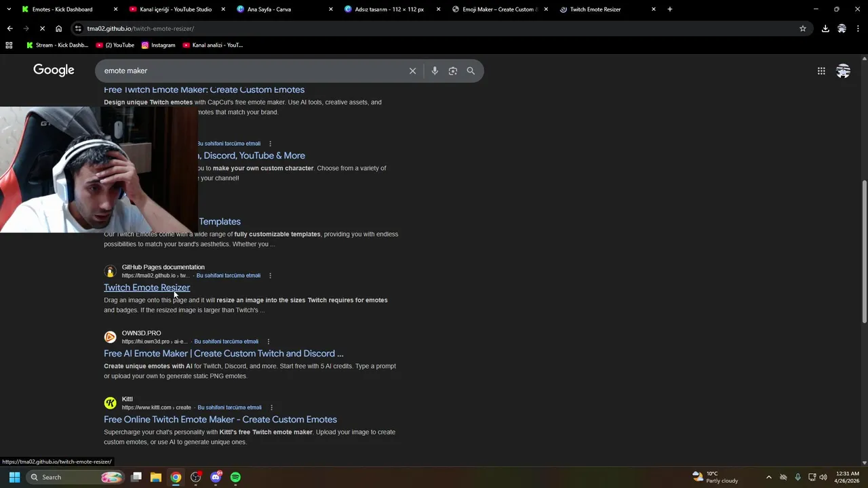Open Spotify from taskbar
Image resolution: width=868 pixels, height=488 pixels.
pos(235,477)
